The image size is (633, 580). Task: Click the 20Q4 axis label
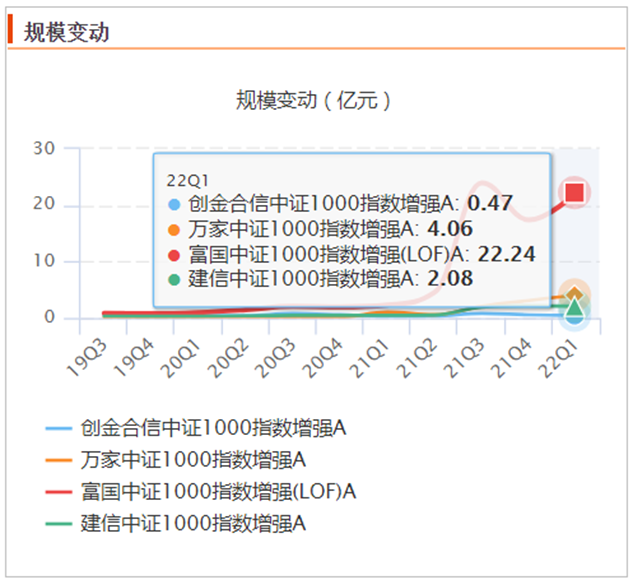coord(323,358)
